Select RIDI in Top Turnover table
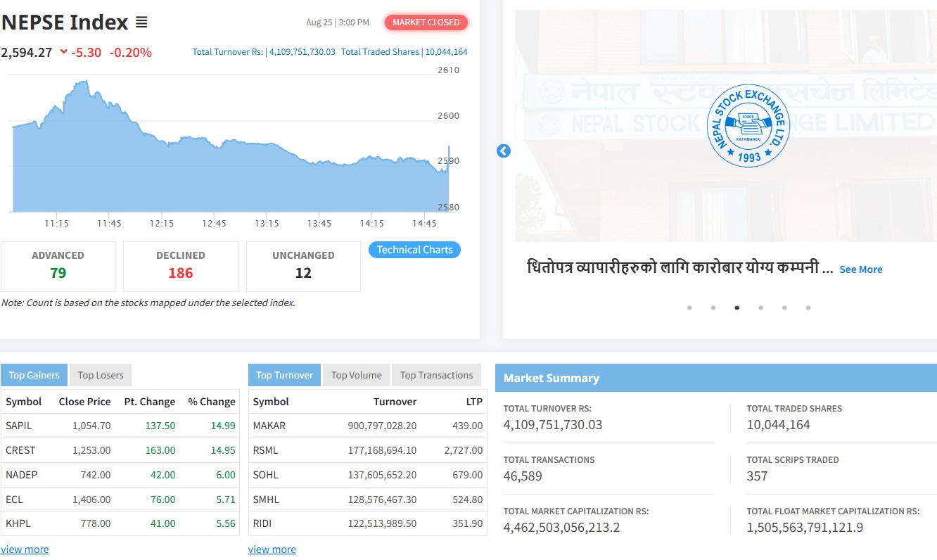 pyautogui.click(x=262, y=523)
